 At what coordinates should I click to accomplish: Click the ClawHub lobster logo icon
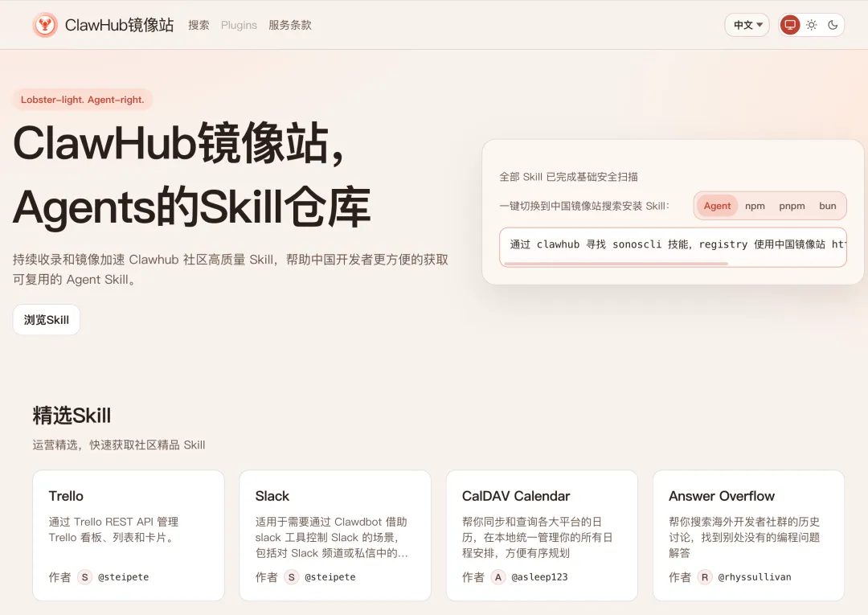[x=45, y=25]
